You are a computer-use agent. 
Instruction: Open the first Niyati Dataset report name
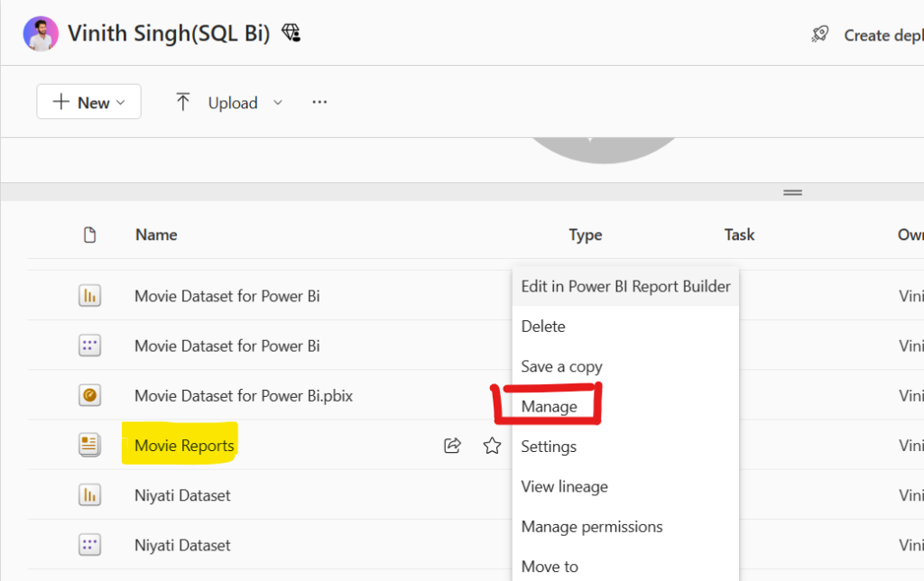[182, 495]
